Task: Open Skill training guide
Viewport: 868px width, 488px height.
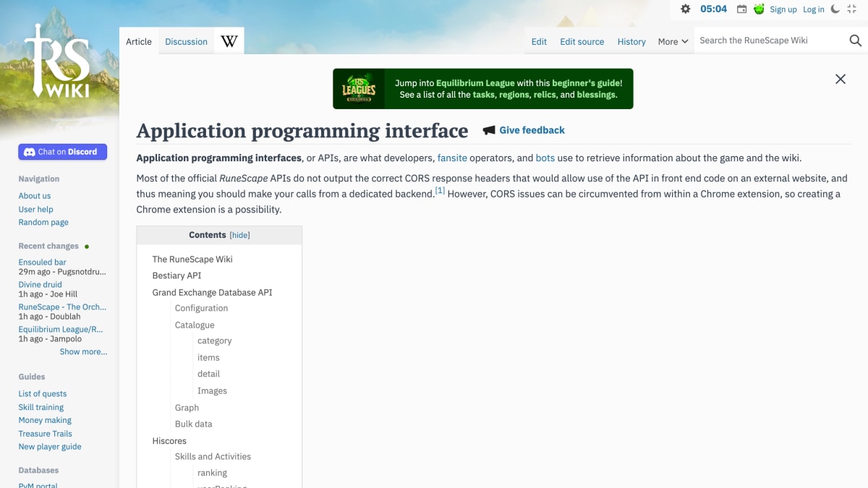Action: 41,407
